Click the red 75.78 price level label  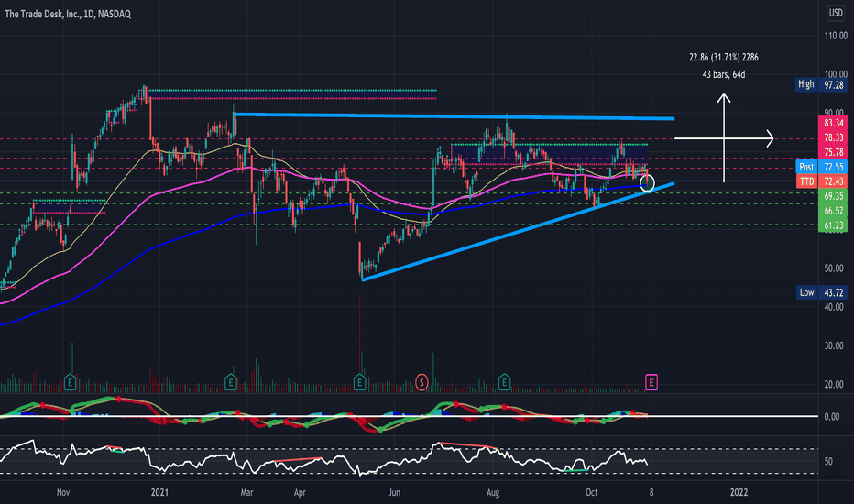833,152
